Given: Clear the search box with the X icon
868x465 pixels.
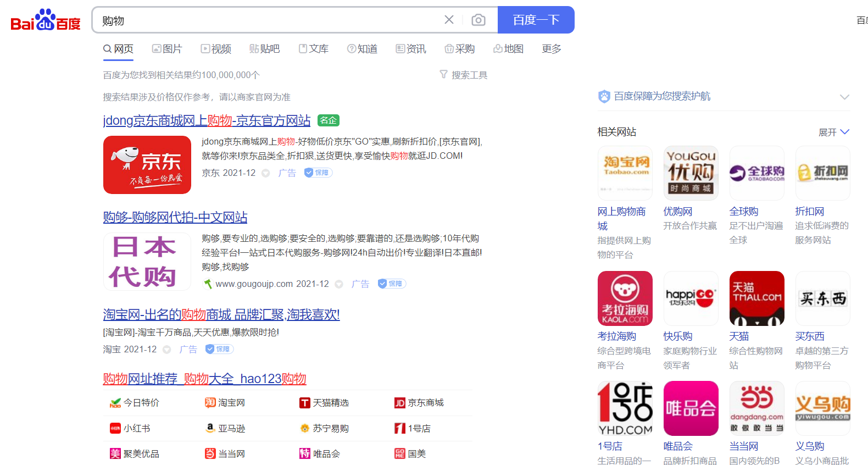Looking at the screenshot, I should coord(449,20).
